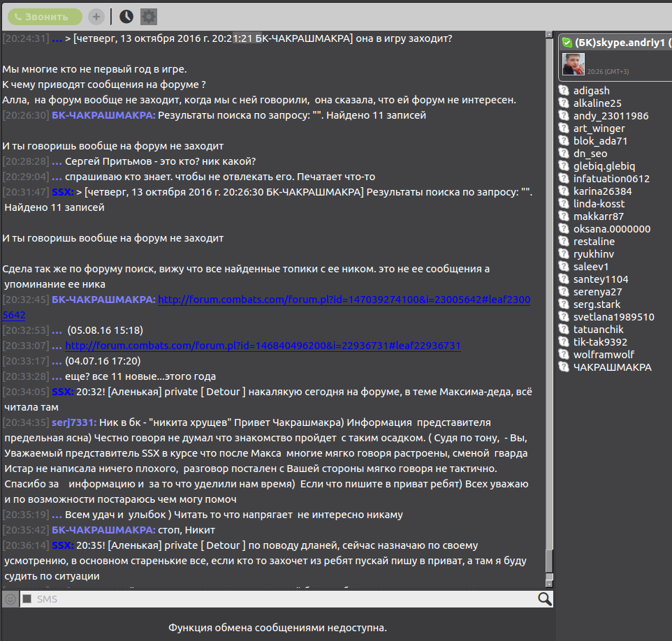Click status icon next to dn_seo
Image resolution: width=672 pixels, height=641 pixels.
pos(564,154)
